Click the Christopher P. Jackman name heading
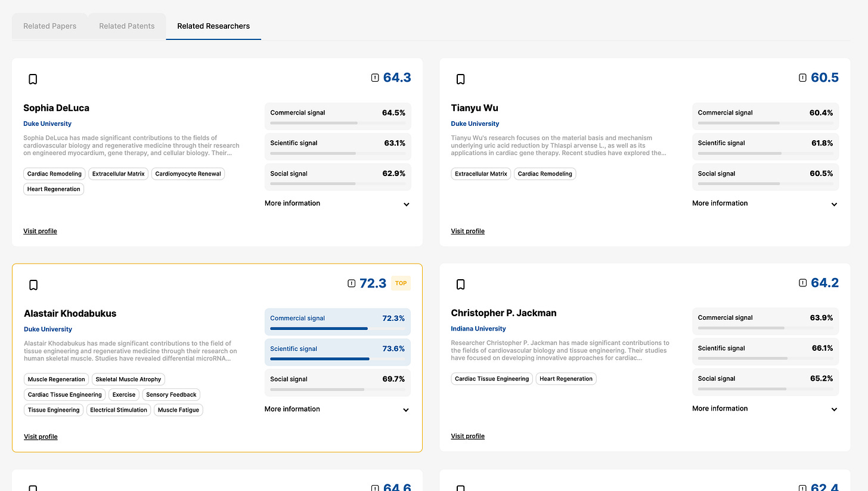 504,313
